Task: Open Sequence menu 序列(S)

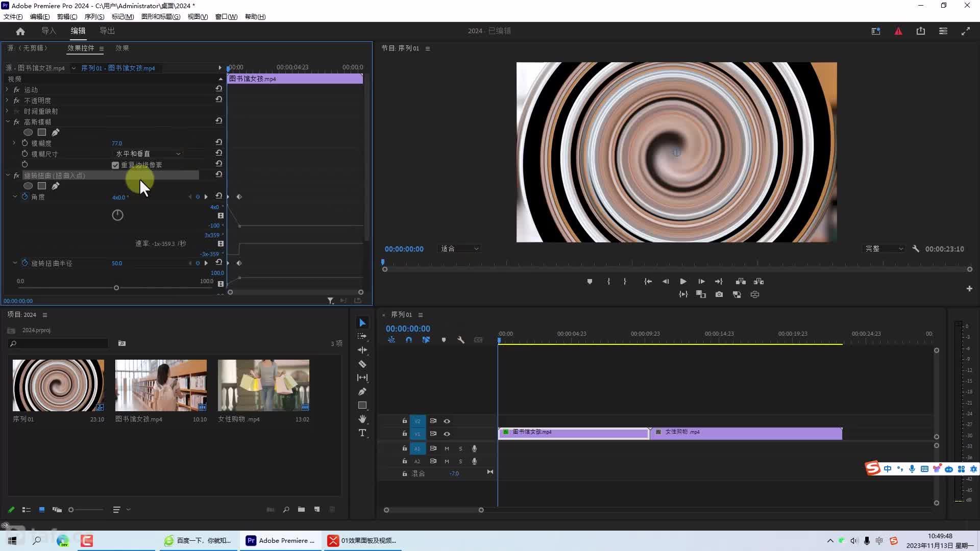Action: (94, 16)
